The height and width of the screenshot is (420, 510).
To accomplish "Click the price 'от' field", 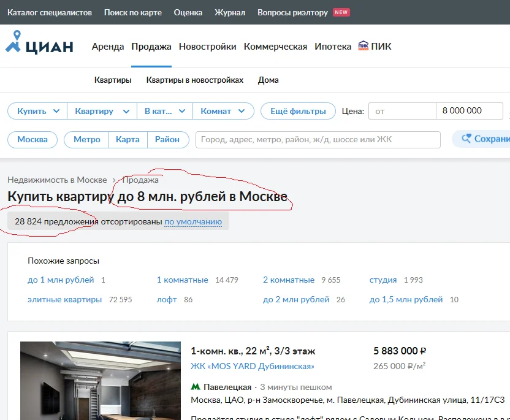I will click(x=402, y=111).
